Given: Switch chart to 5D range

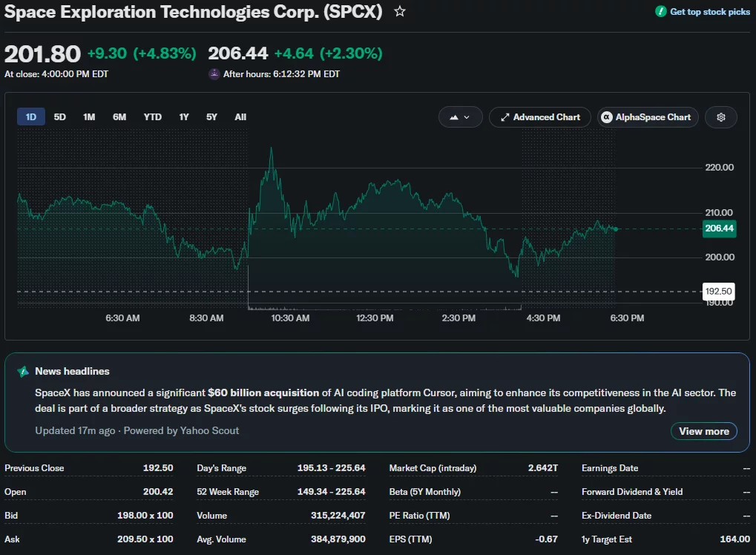Looking at the screenshot, I should tap(60, 116).
